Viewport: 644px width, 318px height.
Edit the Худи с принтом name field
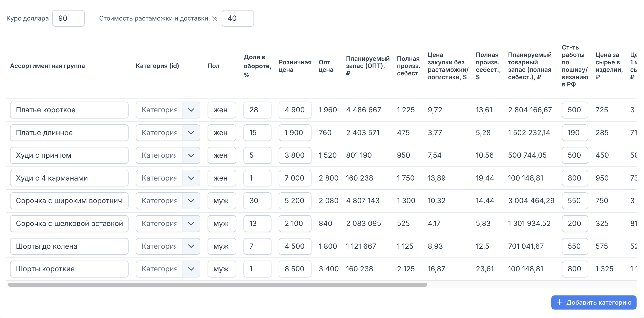(x=69, y=155)
